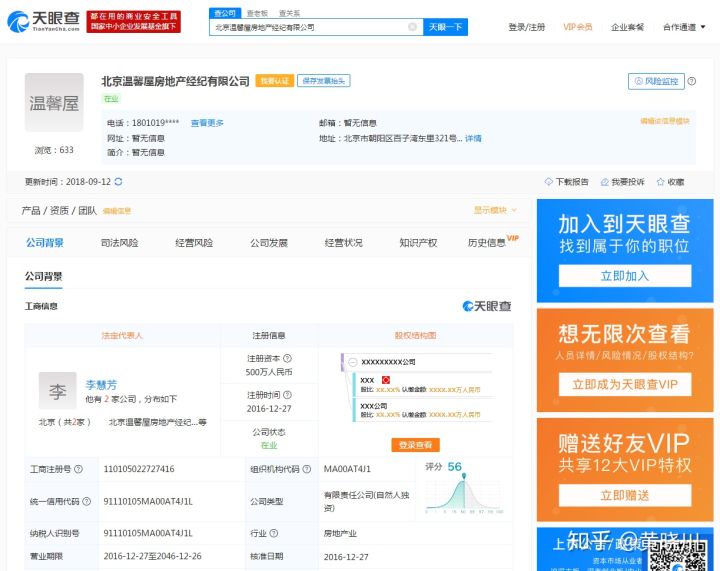Click business term 2016-12-27至2046-12-26

(x=152, y=556)
